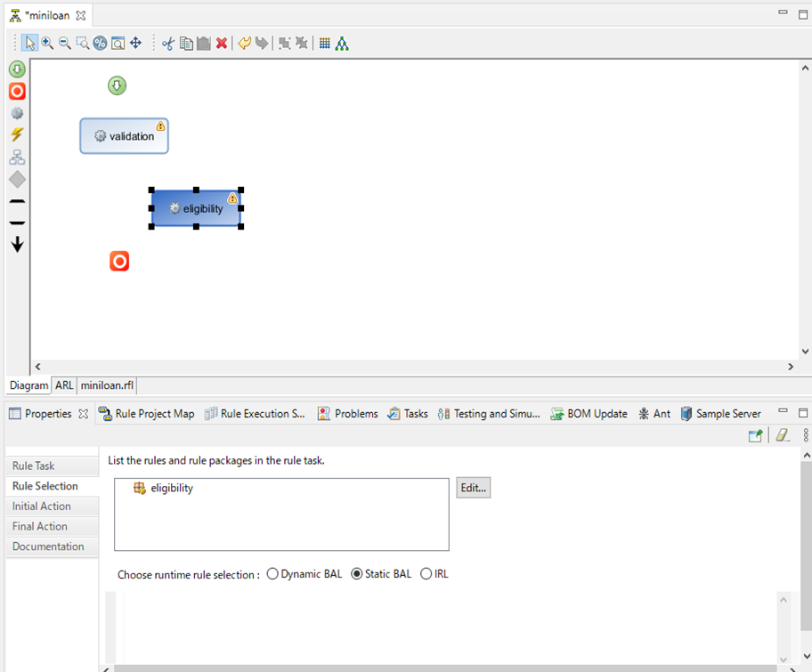Click the scissors cut icon

167,44
